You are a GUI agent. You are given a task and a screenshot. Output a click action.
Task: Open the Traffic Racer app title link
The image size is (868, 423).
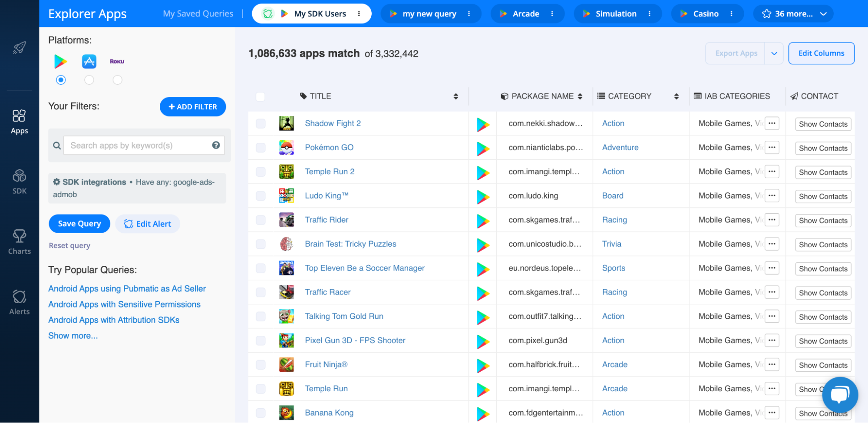point(328,292)
